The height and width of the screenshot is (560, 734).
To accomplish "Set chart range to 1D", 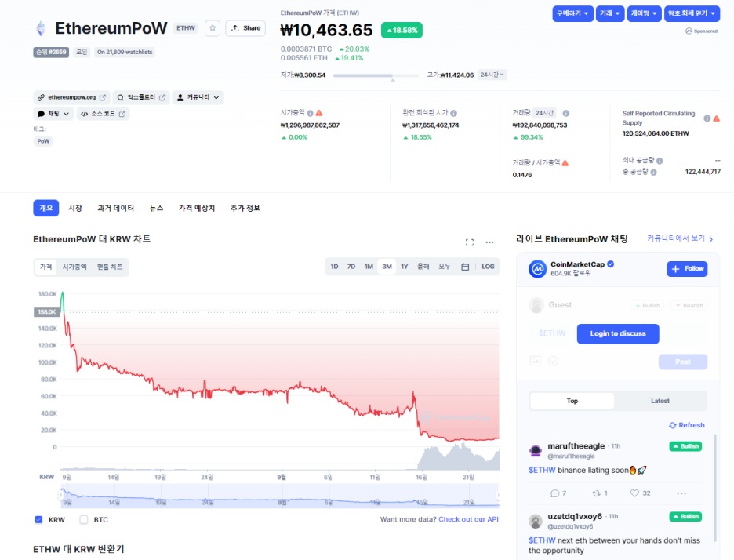I will click(334, 267).
